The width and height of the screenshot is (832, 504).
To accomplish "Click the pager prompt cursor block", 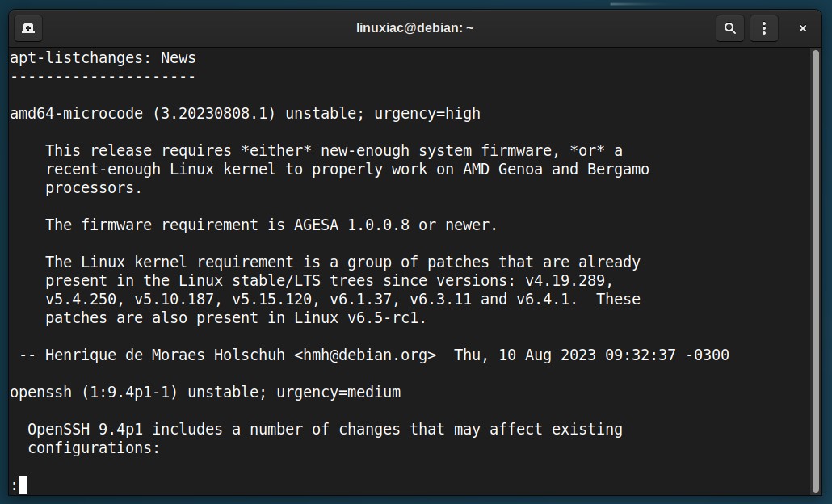I will pos(23,485).
